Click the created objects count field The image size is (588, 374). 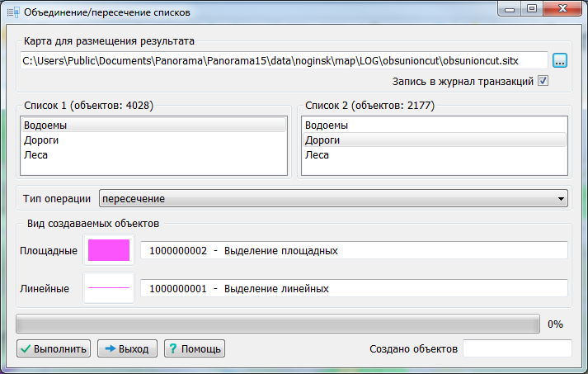click(516, 348)
